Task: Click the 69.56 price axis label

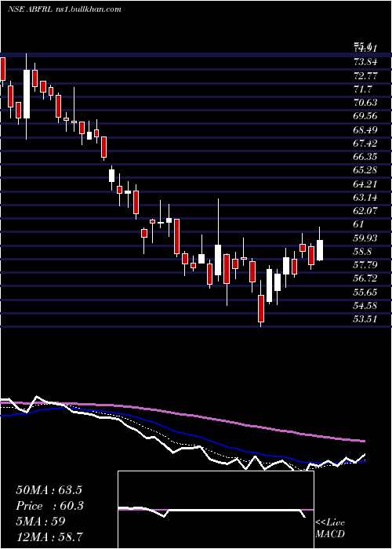Action: (365, 116)
